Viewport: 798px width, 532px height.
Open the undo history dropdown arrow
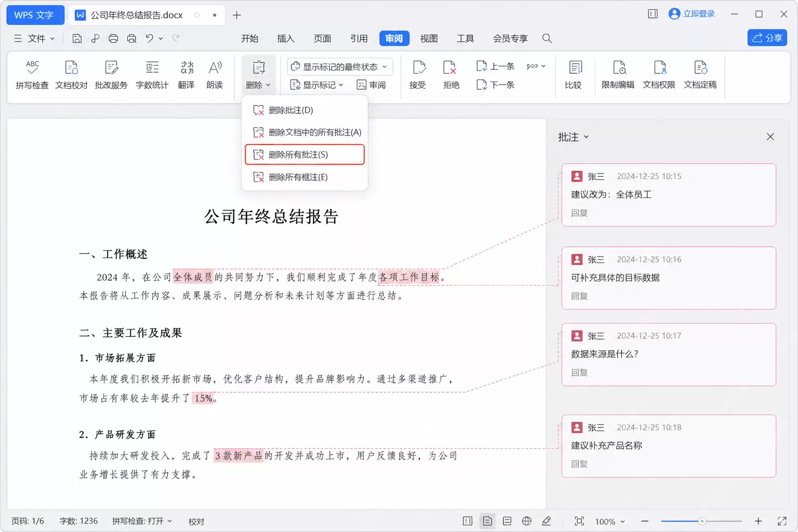[x=161, y=38]
